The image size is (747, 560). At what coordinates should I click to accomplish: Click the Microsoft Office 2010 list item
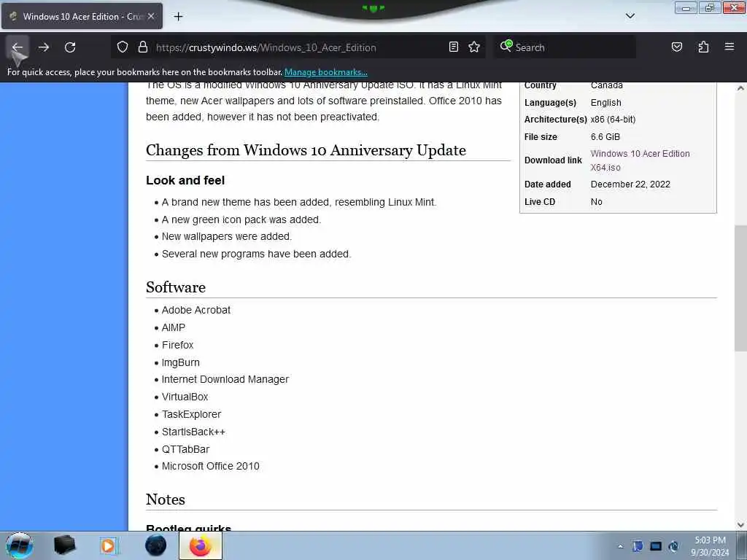[x=211, y=466]
